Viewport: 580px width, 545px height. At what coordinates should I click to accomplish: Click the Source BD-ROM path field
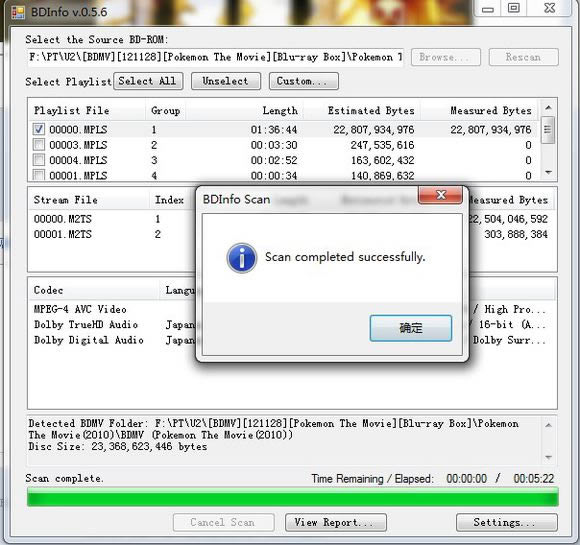(215, 57)
